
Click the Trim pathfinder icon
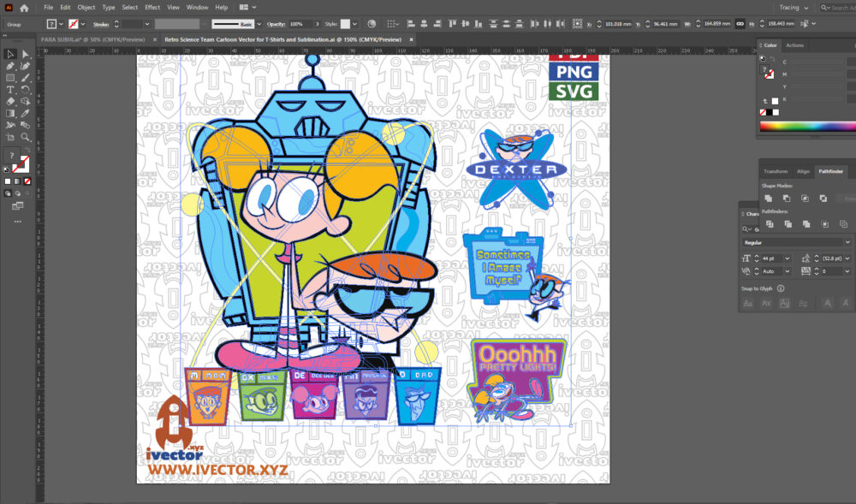788,224
